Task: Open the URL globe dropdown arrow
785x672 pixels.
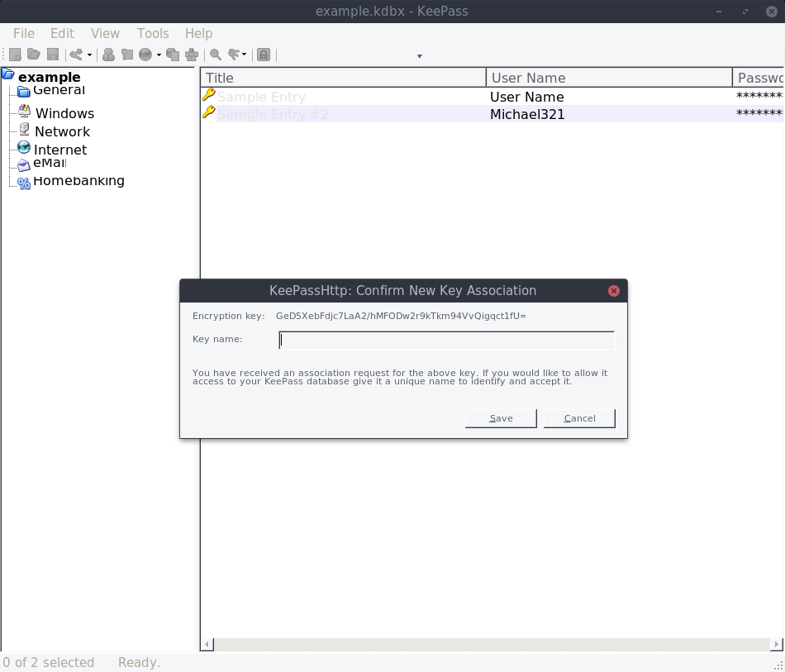Action: (x=159, y=55)
